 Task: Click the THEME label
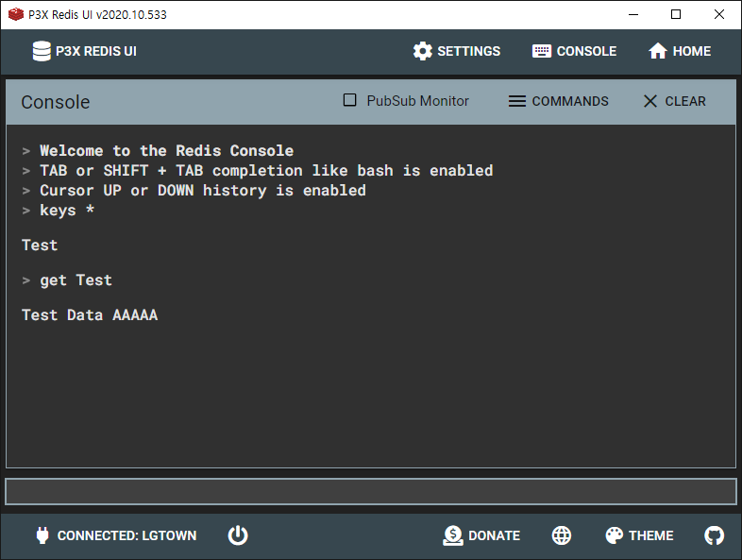650,535
